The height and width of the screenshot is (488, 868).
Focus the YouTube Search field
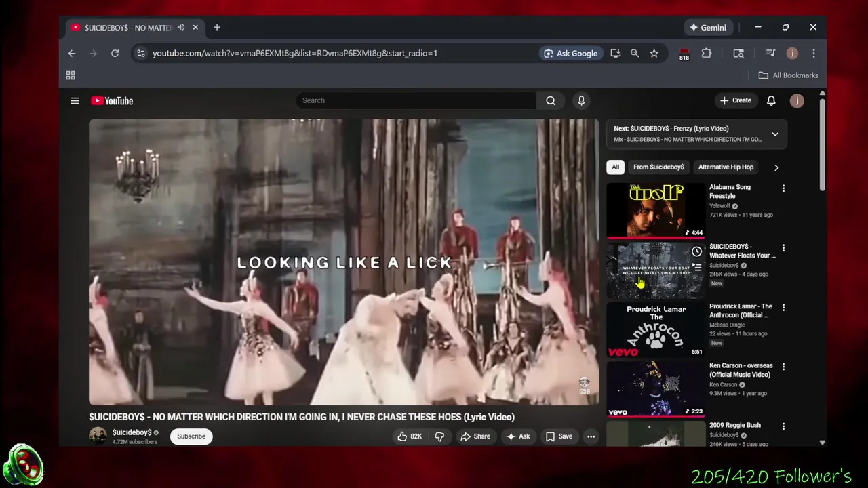[x=416, y=100]
